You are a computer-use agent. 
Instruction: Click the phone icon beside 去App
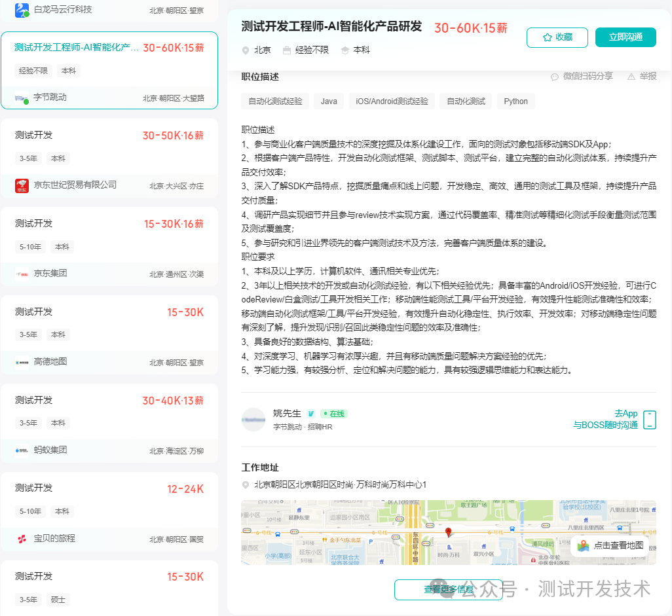click(650, 420)
